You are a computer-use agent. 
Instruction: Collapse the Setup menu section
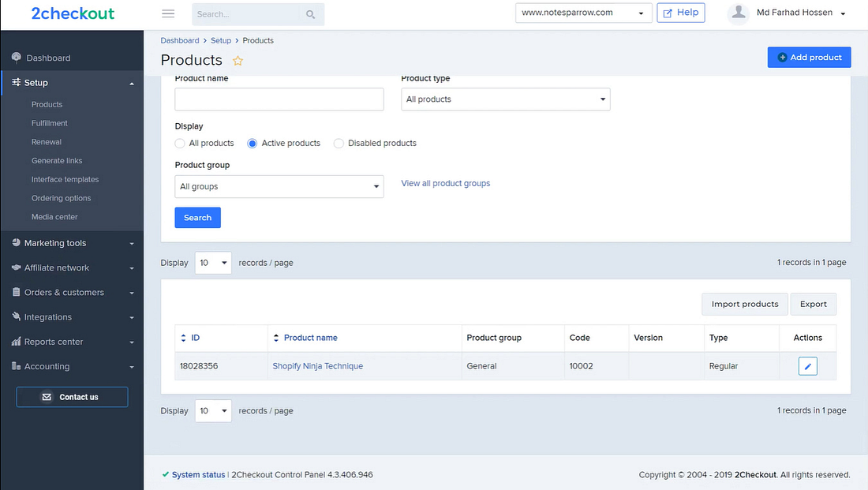(x=132, y=84)
